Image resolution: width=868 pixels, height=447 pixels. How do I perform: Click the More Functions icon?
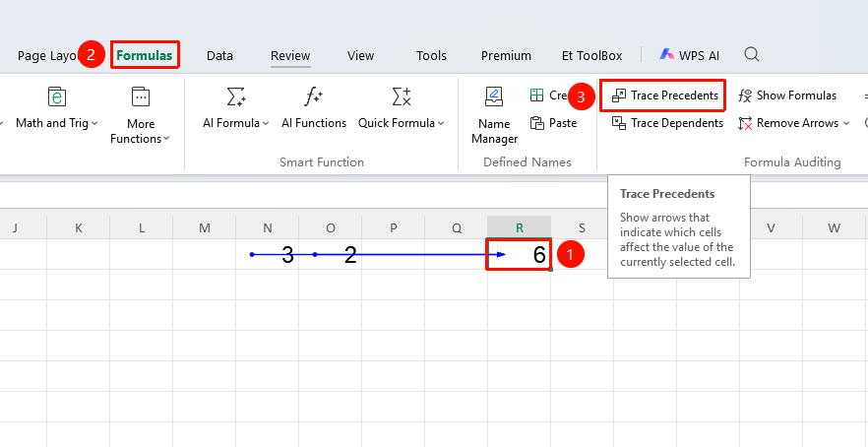tap(141, 96)
